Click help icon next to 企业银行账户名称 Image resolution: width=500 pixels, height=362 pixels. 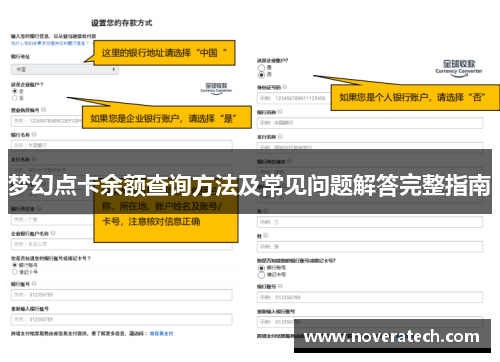tap(53, 233)
